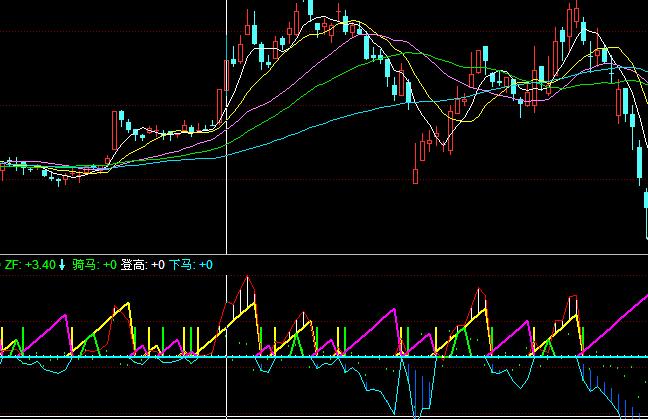648x419 pixels.
Task: Click the tallest red spike in indicator pane
Action: (247, 280)
